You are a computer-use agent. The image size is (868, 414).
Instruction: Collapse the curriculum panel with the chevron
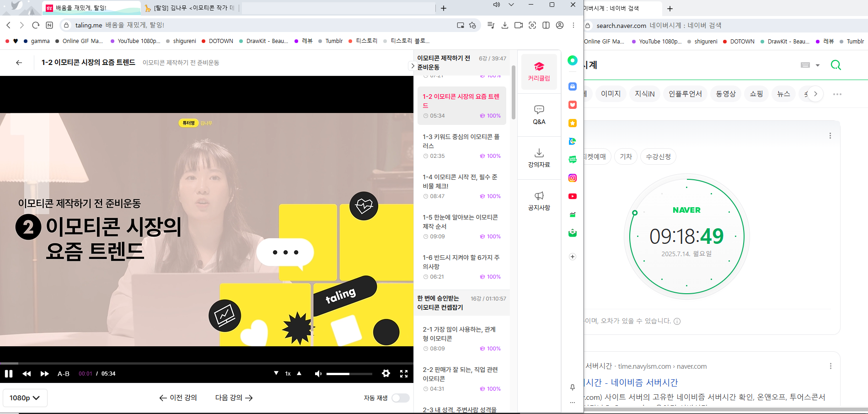click(x=413, y=66)
